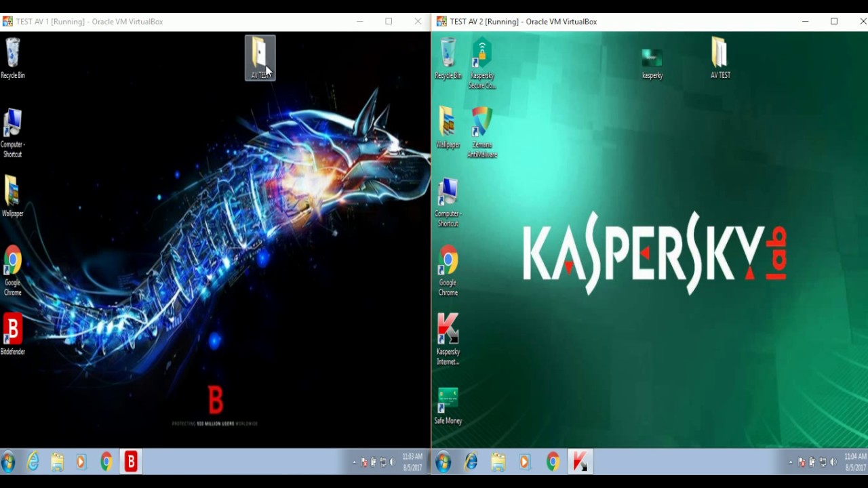This screenshot has height=488, width=868.
Task: Click Chrome icon in TEST AV 2 taskbar
Action: pos(553,462)
